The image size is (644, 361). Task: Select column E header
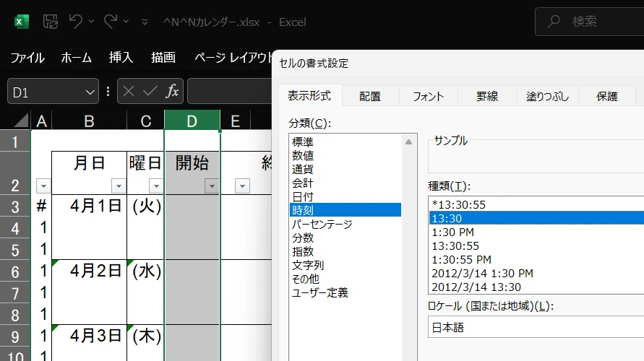pos(235,121)
